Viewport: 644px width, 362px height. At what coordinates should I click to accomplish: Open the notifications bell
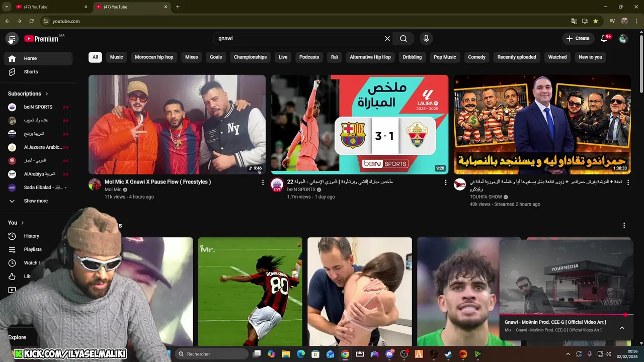coord(605,39)
